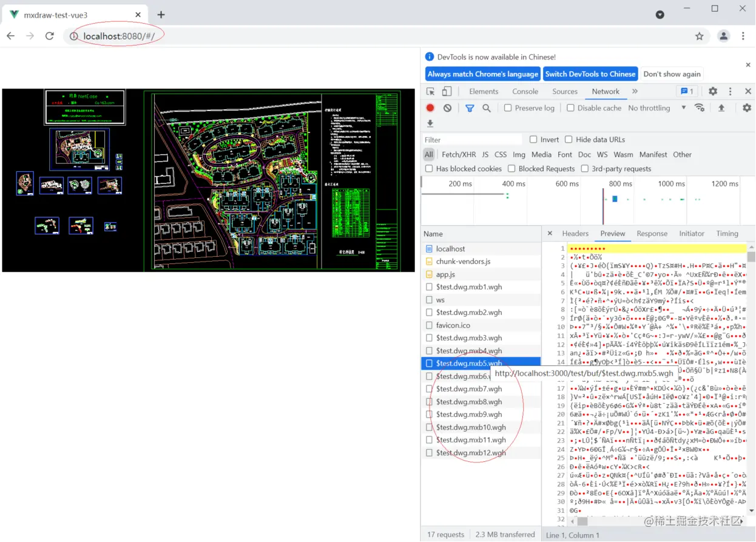Screen dimensions: 756x542
Task: Switch to the Console tab
Action: coord(525,92)
